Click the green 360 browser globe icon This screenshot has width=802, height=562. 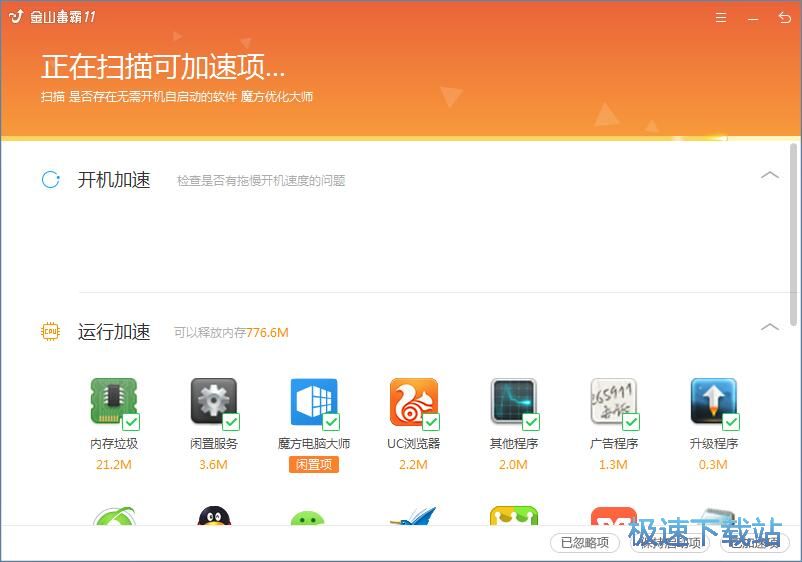(x=115, y=515)
